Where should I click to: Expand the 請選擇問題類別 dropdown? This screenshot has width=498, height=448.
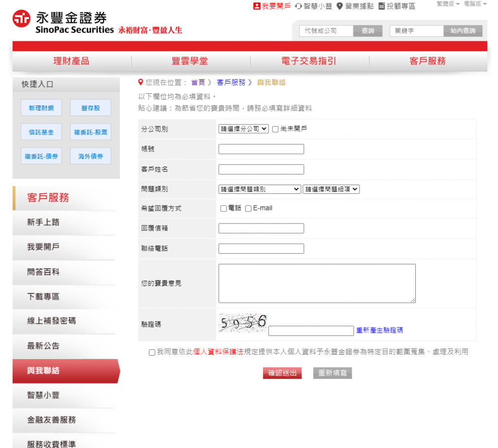(x=259, y=189)
